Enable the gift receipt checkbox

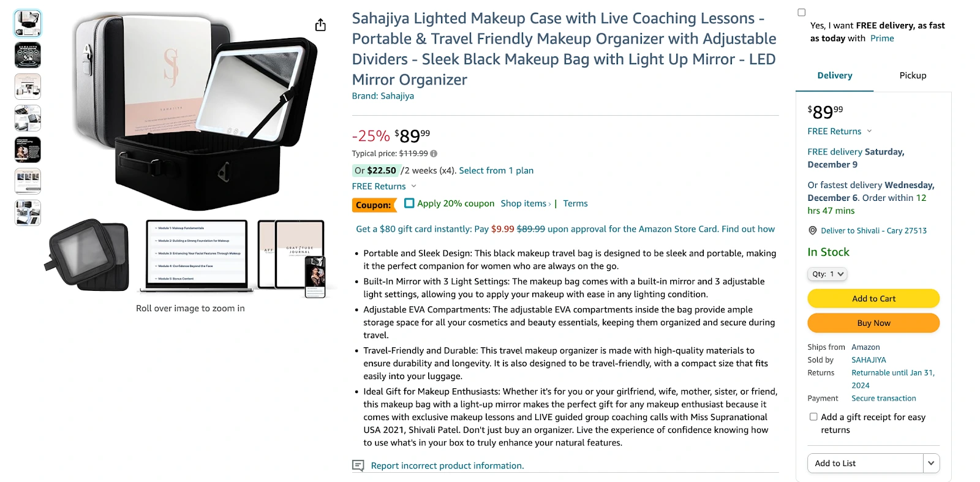click(x=813, y=416)
